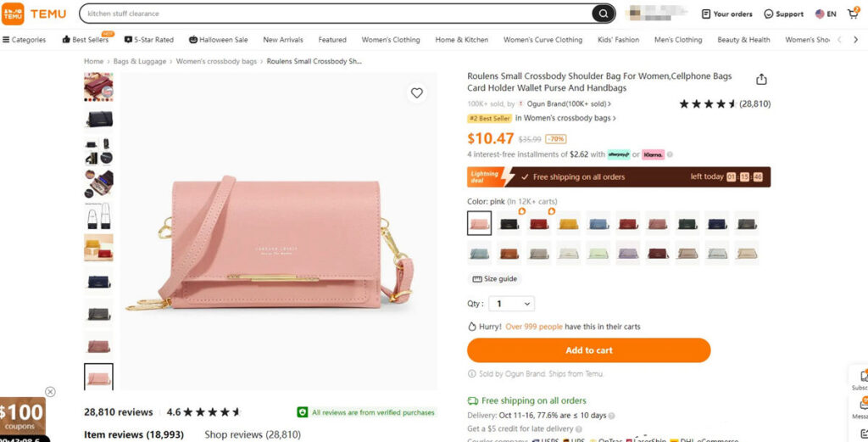
Task: Select the yellow color swatch
Action: (568, 223)
